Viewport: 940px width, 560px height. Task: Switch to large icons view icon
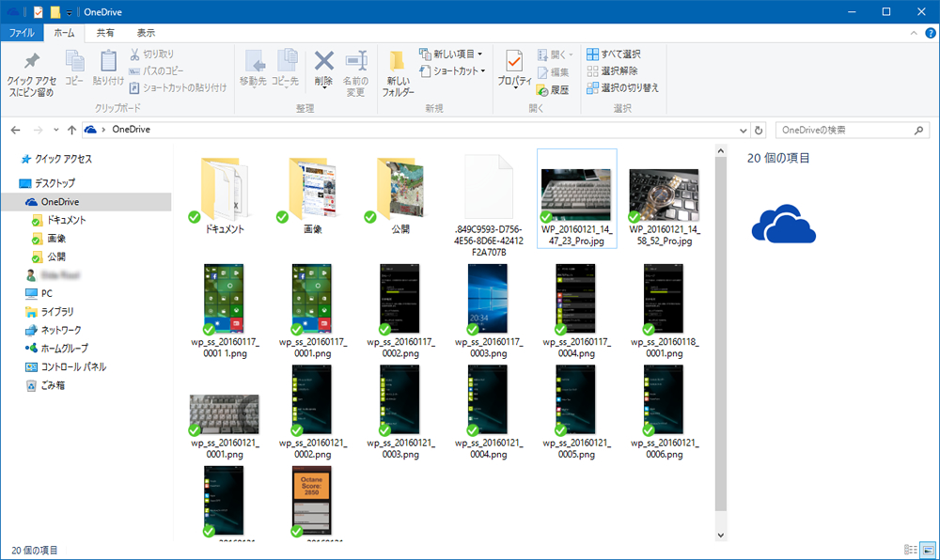click(x=928, y=550)
